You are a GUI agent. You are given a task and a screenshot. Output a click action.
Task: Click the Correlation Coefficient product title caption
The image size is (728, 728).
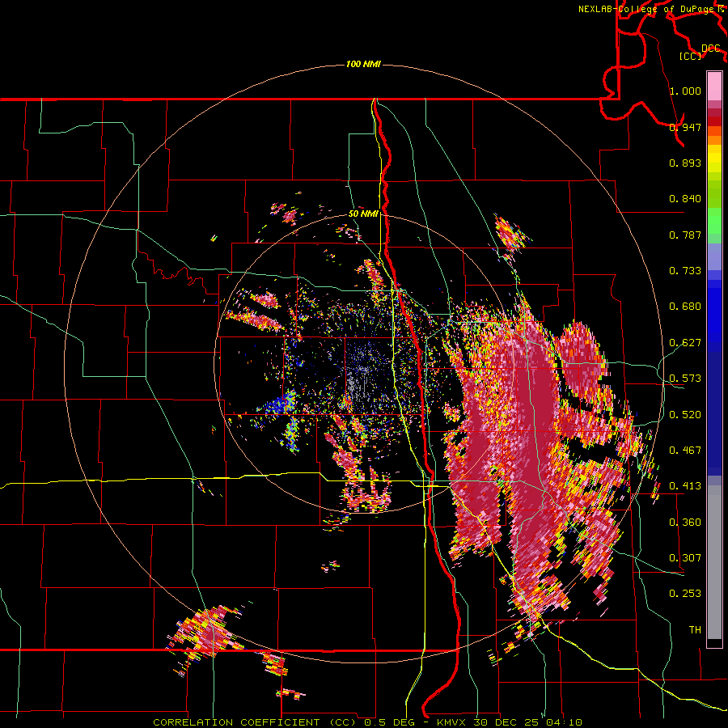pyautogui.click(x=367, y=722)
